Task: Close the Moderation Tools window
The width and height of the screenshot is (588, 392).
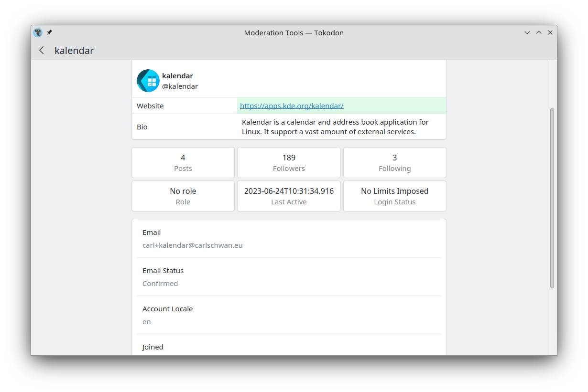Action: (550, 32)
